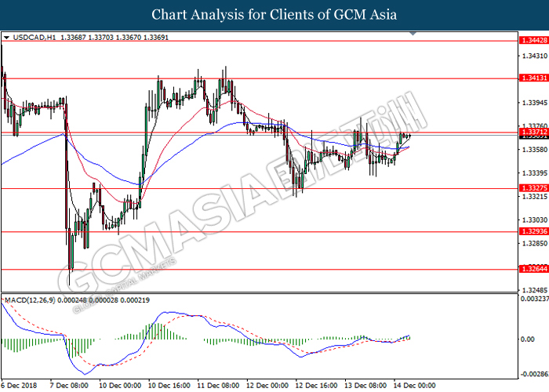549x392 pixels.
Task: Click the 1.33395 price scale value
Action: click(x=534, y=173)
